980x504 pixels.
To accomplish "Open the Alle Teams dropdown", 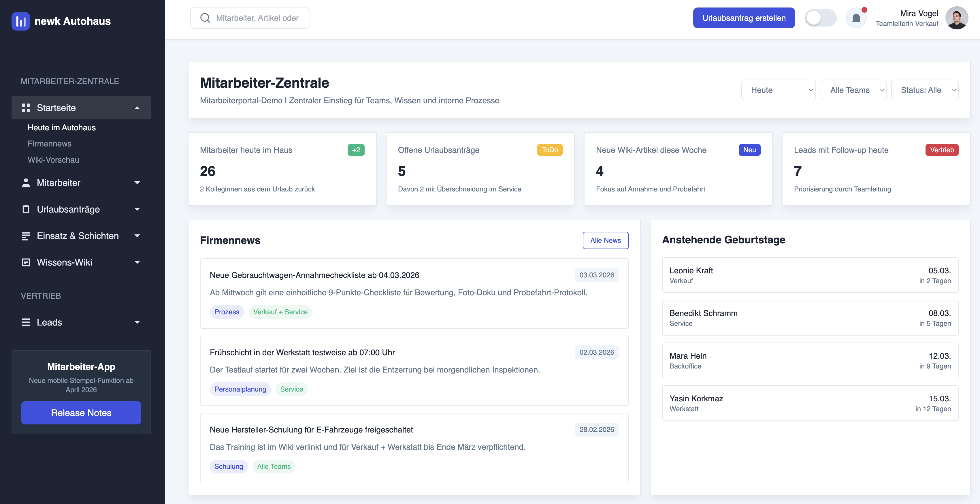I will pos(853,90).
